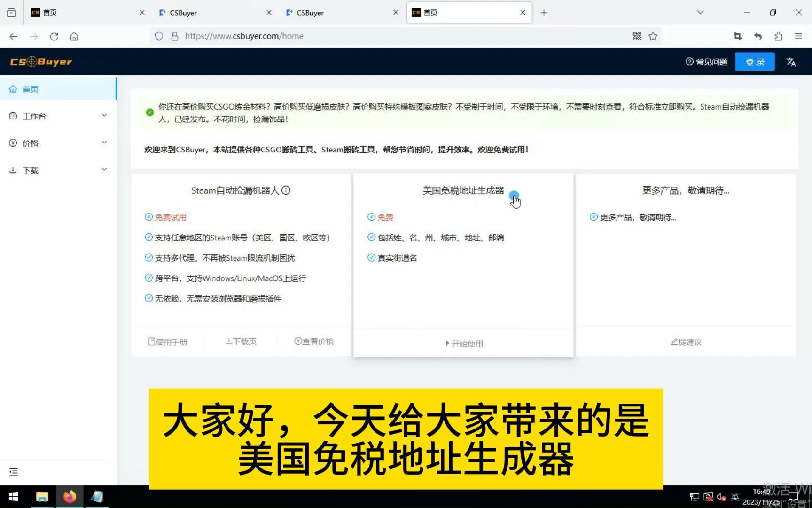The height and width of the screenshot is (508, 812).
Task: Open 查看价格 link
Action: pyautogui.click(x=314, y=341)
